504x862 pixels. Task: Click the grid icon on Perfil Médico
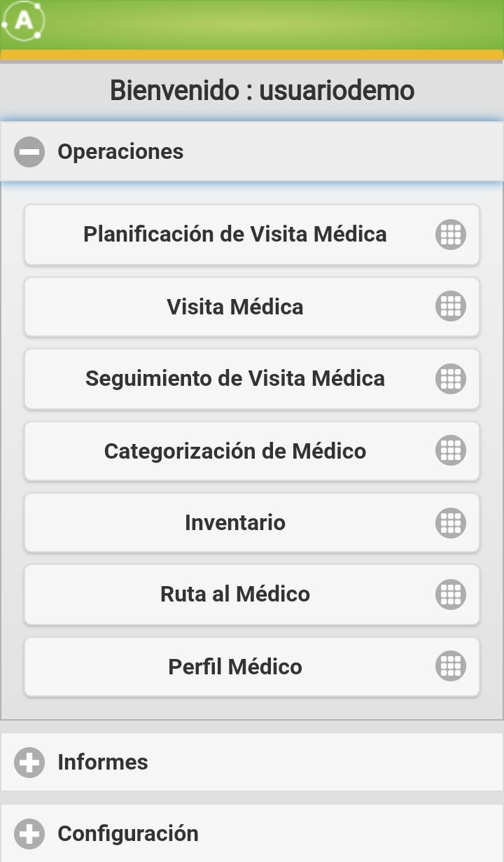(x=451, y=667)
